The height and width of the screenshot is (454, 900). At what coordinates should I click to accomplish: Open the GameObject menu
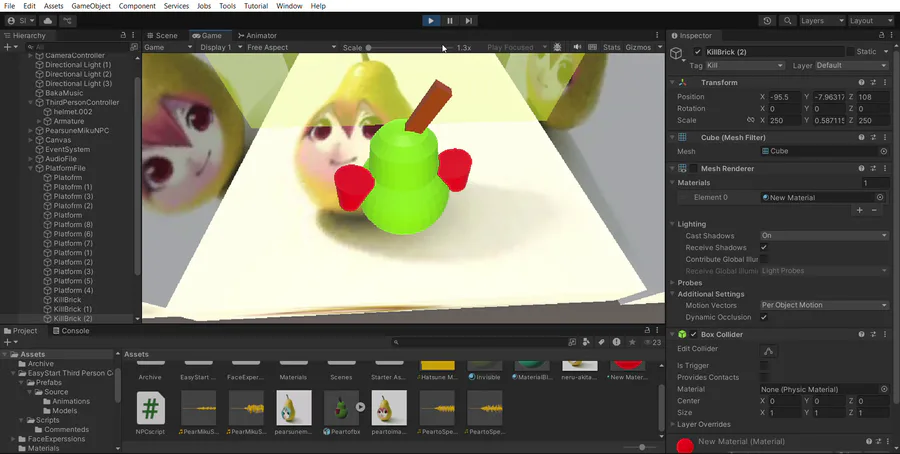click(90, 6)
